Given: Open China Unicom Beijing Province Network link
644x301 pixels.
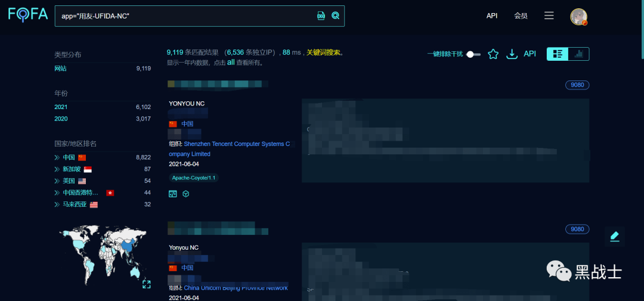Looking at the screenshot, I should [x=236, y=288].
